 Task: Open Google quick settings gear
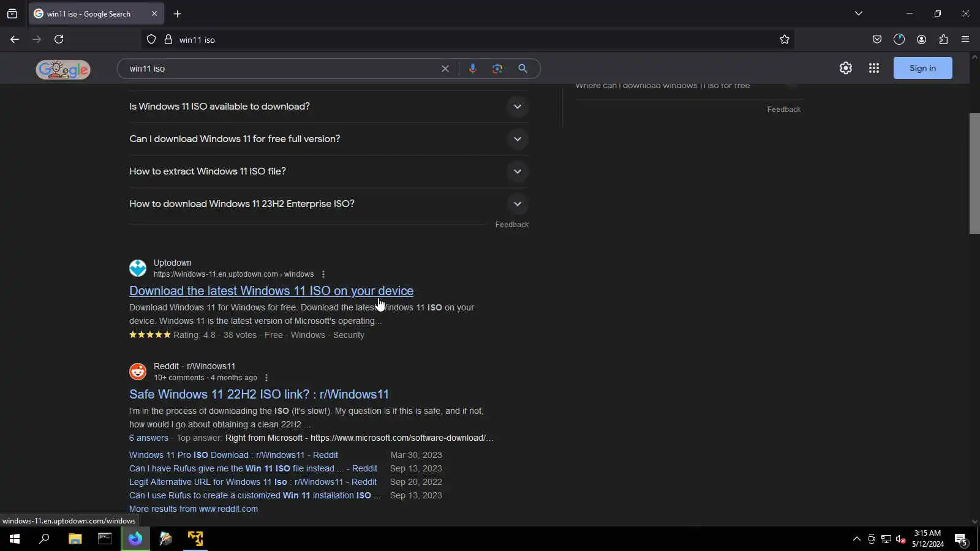pyautogui.click(x=846, y=68)
